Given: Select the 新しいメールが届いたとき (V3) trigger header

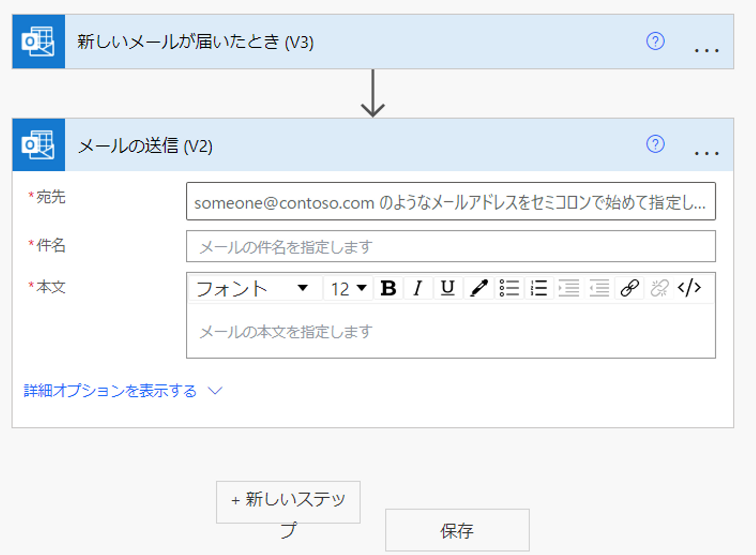Looking at the screenshot, I should [x=373, y=41].
